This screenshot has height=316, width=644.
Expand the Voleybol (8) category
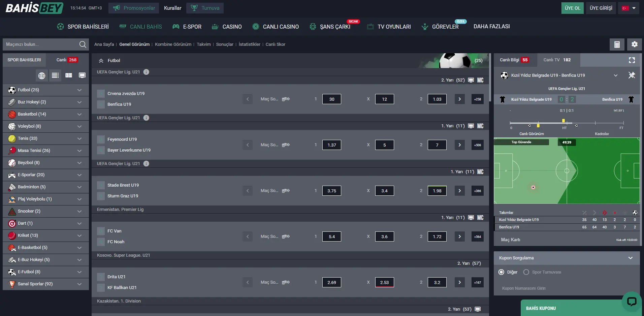click(x=46, y=126)
